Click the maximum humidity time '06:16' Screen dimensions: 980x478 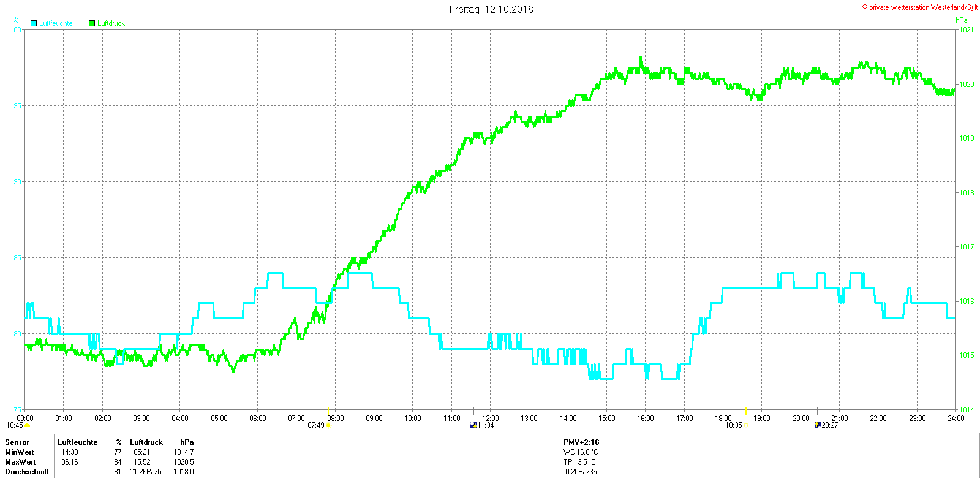click(x=70, y=462)
